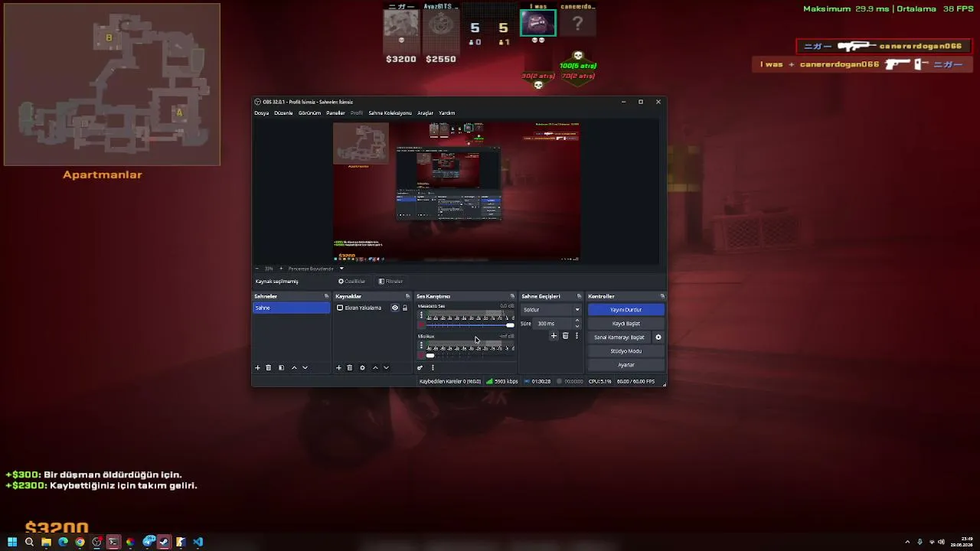This screenshot has width=980, height=551.
Task: Adjust Mic/Aux volume slider
Action: point(470,356)
